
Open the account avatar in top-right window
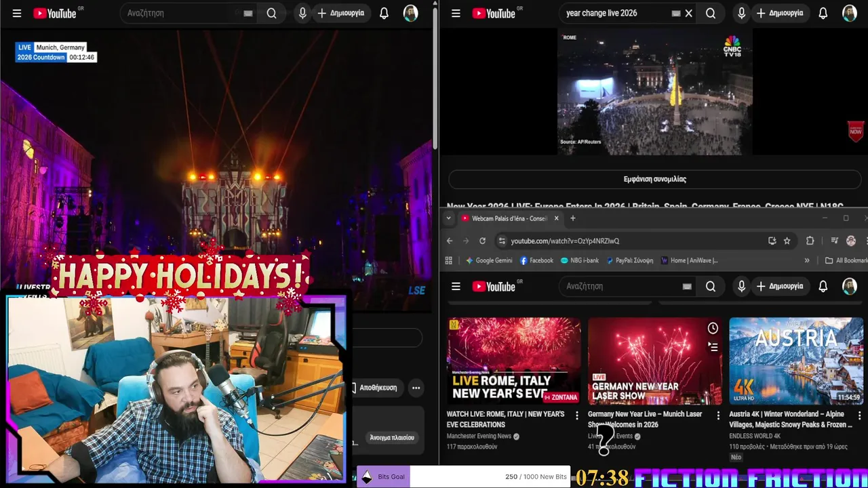pyautogui.click(x=850, y=13)
